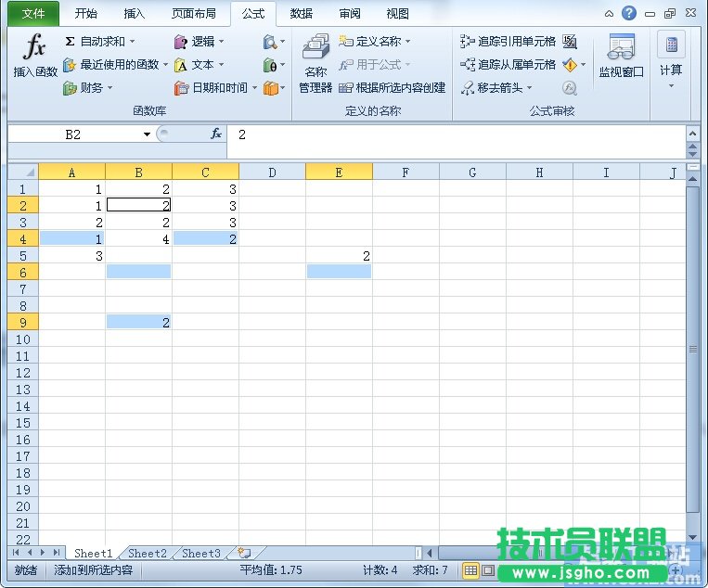Screen dimensions: 708x588
Task: Click the Select All corner of the grid
Action: click(22, 173)
